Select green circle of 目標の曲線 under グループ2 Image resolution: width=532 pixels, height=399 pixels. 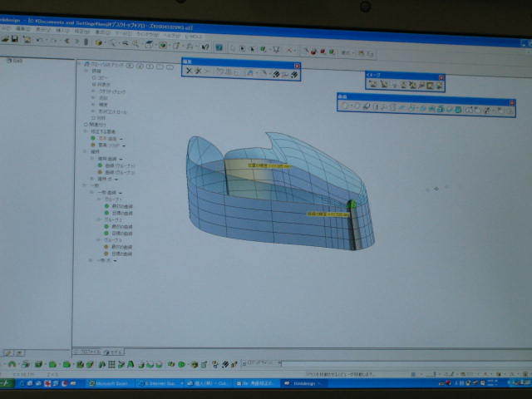pyautogui.click(x=106, y=233)
